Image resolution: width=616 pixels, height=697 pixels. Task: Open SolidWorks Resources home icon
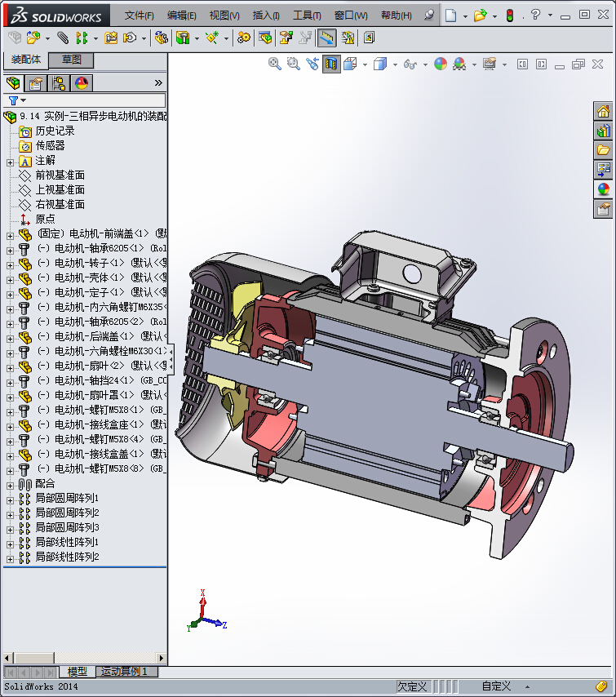coord(603,111)
